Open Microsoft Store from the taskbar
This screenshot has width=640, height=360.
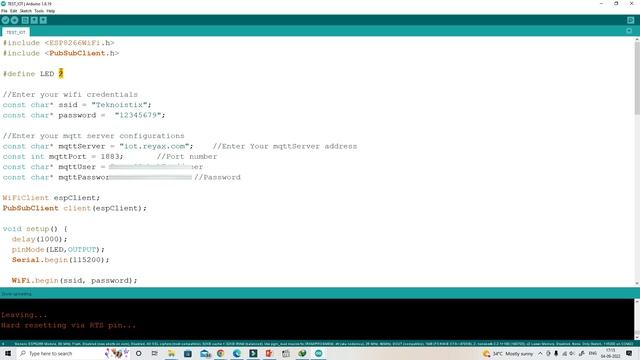187,353
